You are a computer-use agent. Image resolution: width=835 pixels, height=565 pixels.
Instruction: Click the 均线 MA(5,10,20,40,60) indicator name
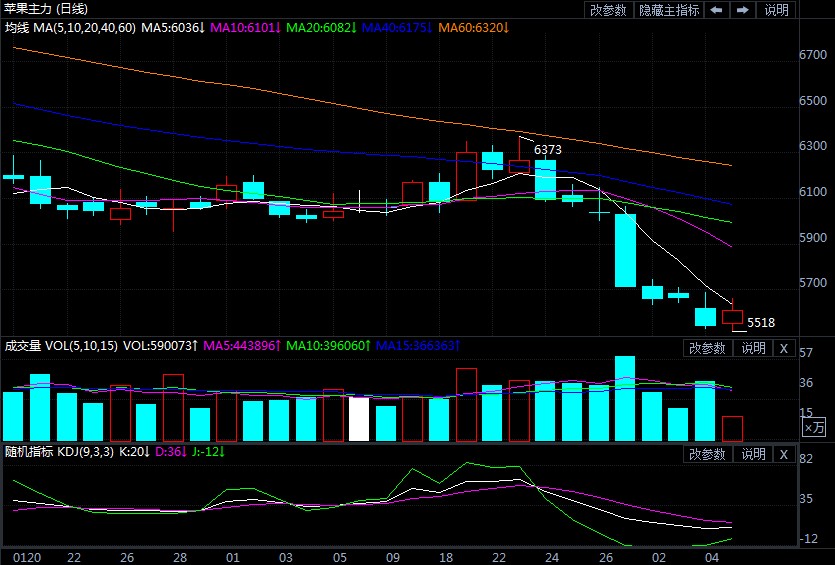pos(69,27)
